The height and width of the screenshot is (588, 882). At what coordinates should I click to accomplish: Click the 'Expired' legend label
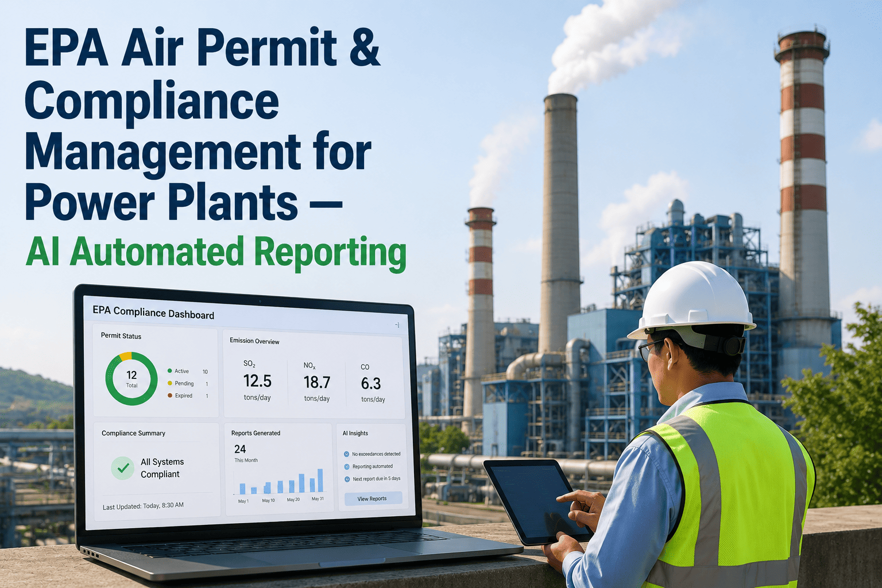point(184,396)
